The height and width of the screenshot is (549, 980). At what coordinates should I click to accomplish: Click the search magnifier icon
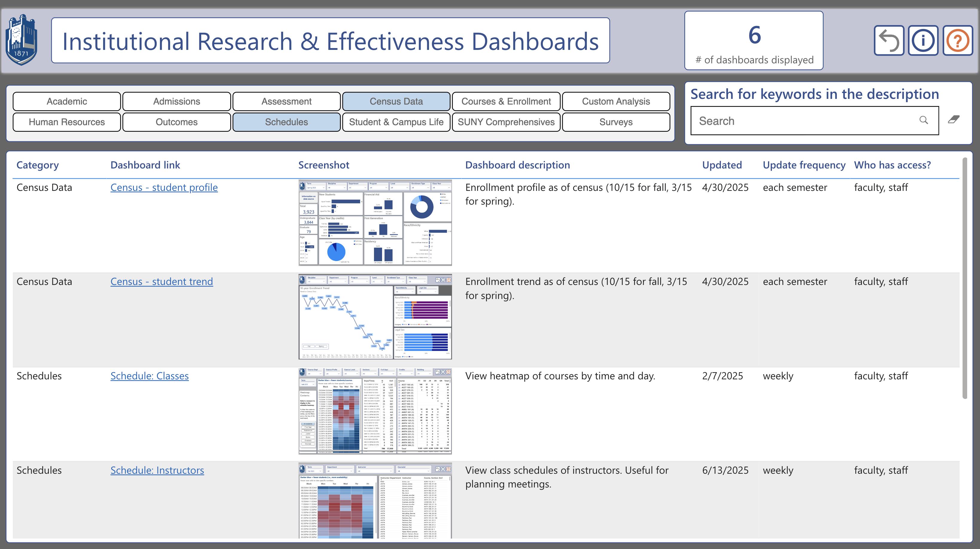click(x=924, y=120)
